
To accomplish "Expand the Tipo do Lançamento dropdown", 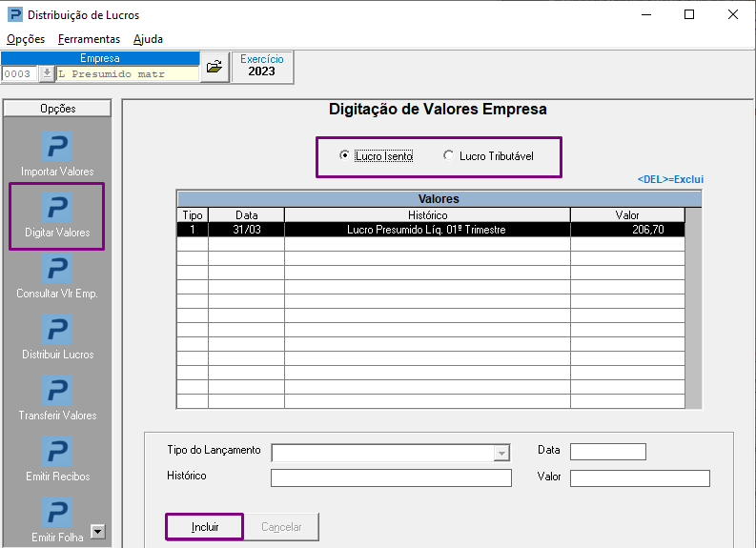I will [x=501, y=453].
